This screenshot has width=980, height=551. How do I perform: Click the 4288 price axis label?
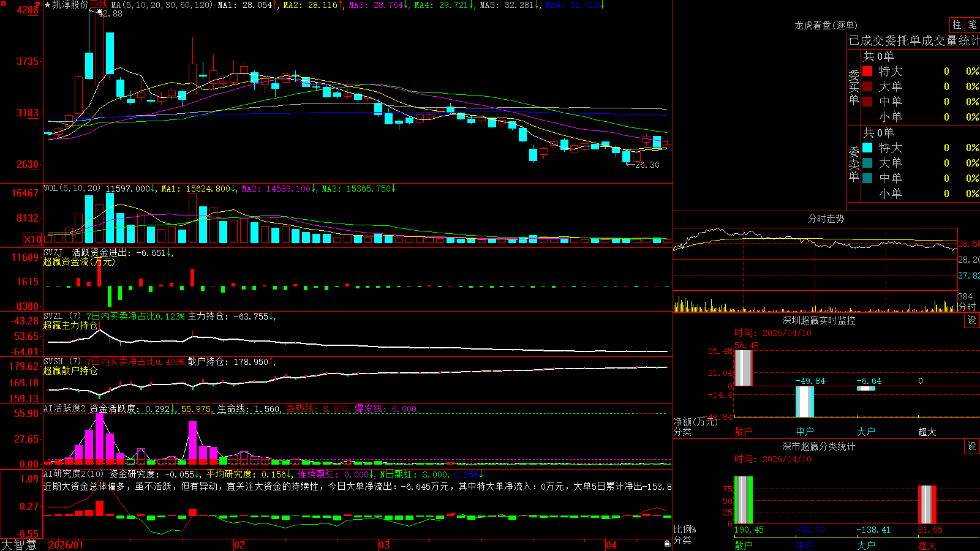(28, 10)
